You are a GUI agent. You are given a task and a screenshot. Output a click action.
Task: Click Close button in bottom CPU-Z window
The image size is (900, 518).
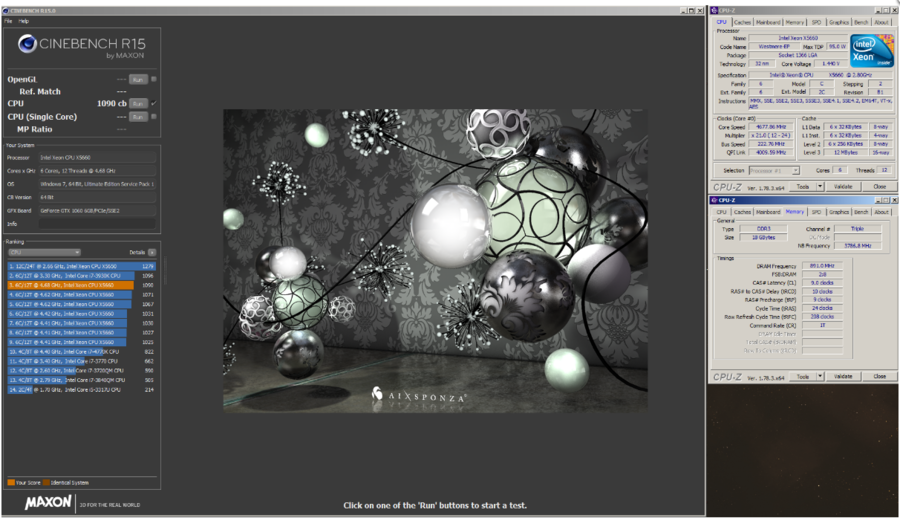point(879,377)
